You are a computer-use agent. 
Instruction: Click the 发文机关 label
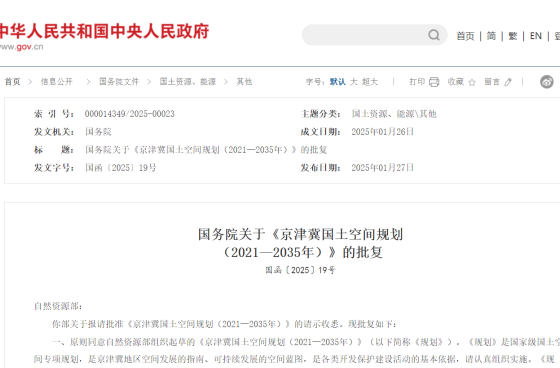coord(54,132)
